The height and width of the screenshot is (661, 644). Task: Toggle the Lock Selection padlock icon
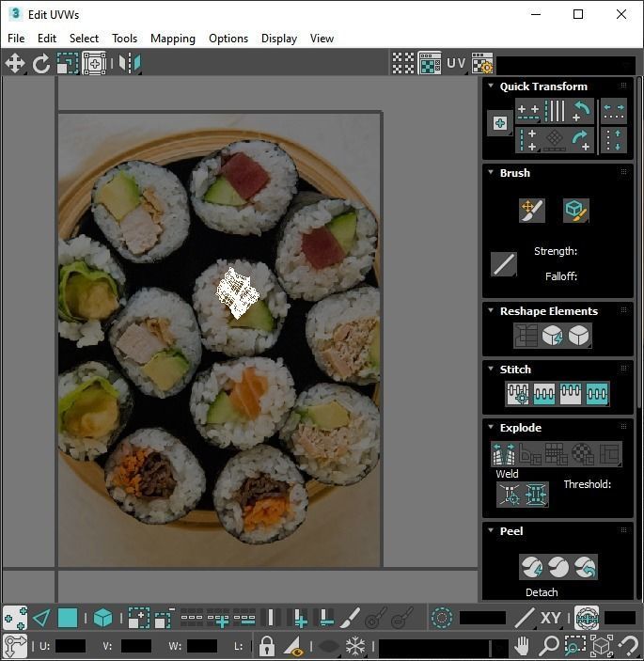coord(266,646)
